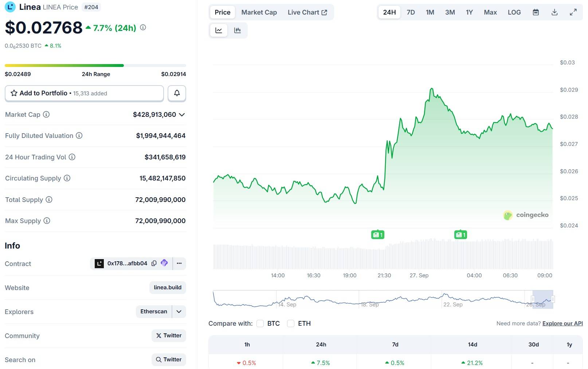Screen dimensions: 588x369
Task: Click the Total Supply info icon
Action: click(49, 199)
